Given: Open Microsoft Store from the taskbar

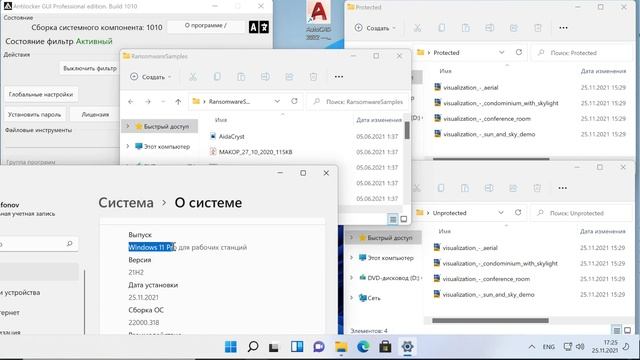Looking at the screenshot, I should click(385, 347).
